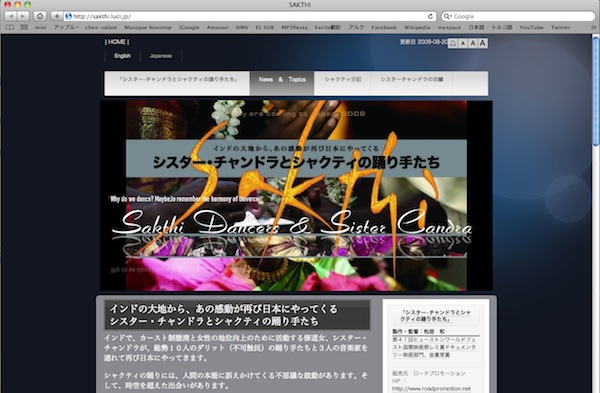Go forward with the browser forward arrow
The image size is (600, 393).
pos(23,16)
